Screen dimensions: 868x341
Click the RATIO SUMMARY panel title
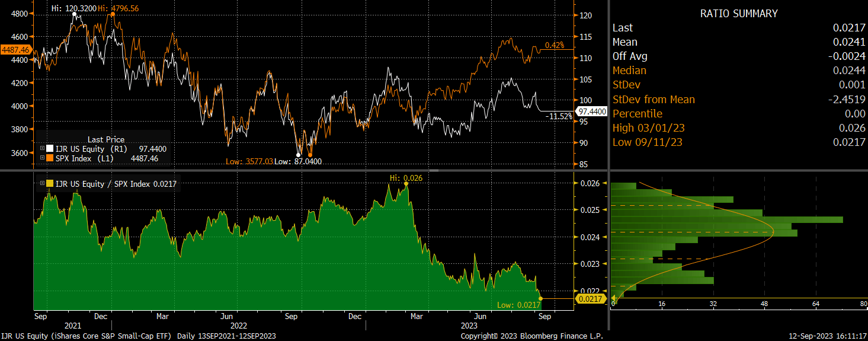click(739, 14)
